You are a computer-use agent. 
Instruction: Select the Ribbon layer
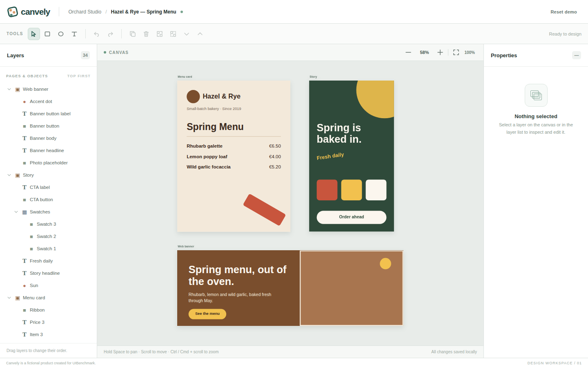coord(49,310)
